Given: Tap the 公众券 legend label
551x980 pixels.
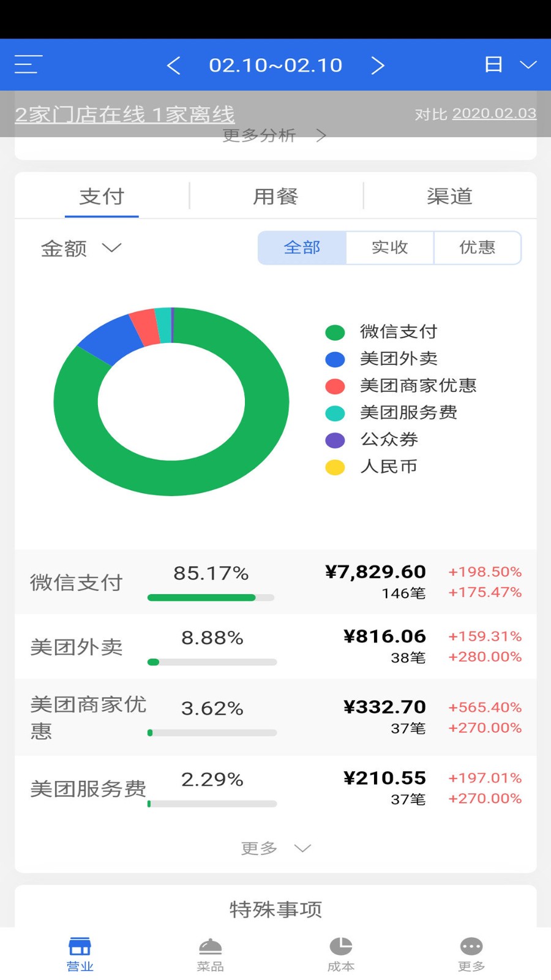Looking at the screenshot, I should coord(389,440).
